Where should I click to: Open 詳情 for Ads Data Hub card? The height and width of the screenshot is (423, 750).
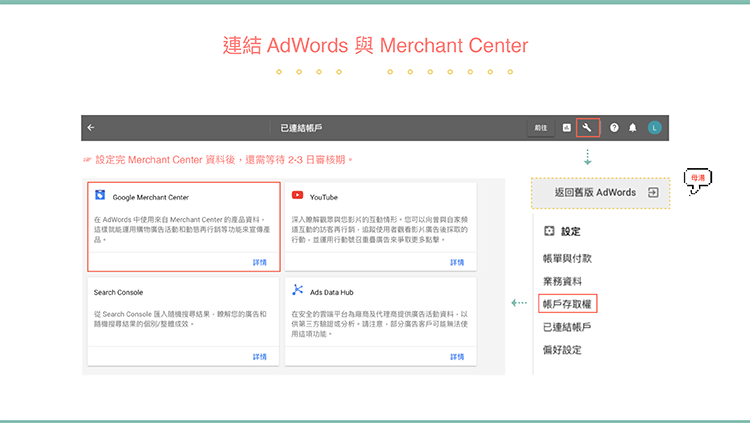point(457,357)
